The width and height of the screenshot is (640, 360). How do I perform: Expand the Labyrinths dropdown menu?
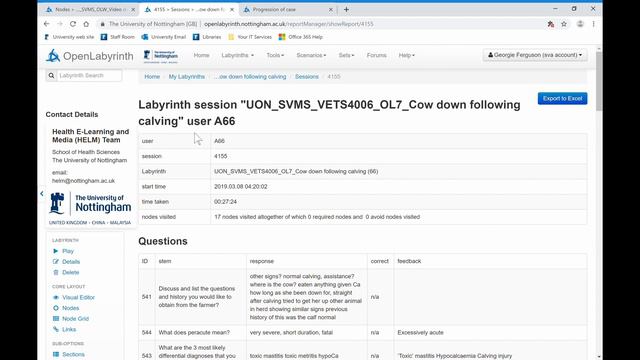click(x=237, y=56)
